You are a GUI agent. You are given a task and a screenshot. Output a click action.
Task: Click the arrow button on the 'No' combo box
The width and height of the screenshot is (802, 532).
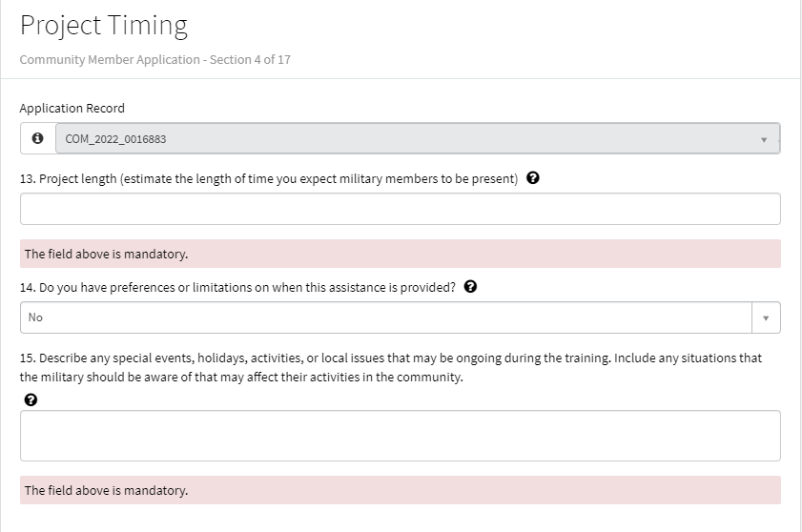tap(766, 318)
